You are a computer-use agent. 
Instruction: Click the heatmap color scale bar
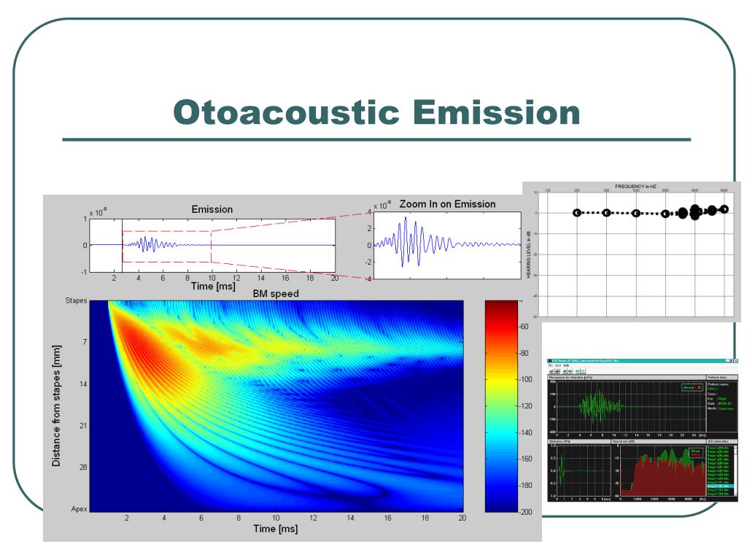(501, 406)
